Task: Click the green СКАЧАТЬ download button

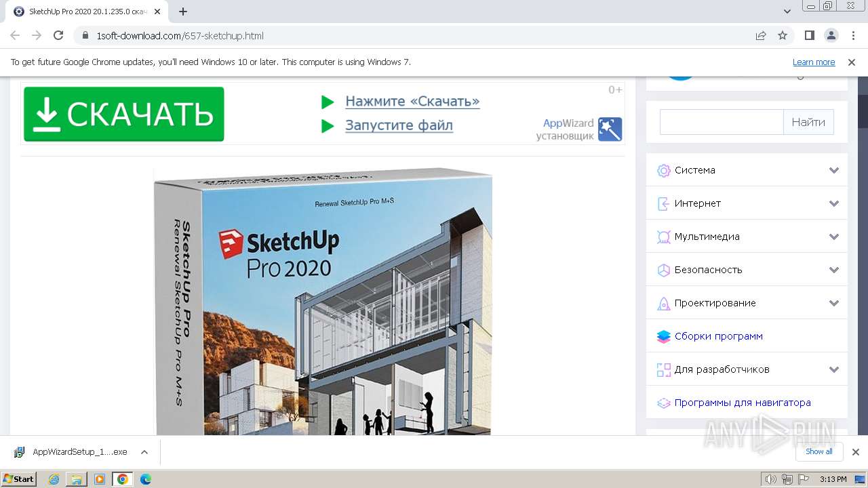Action: coord(124,114)
